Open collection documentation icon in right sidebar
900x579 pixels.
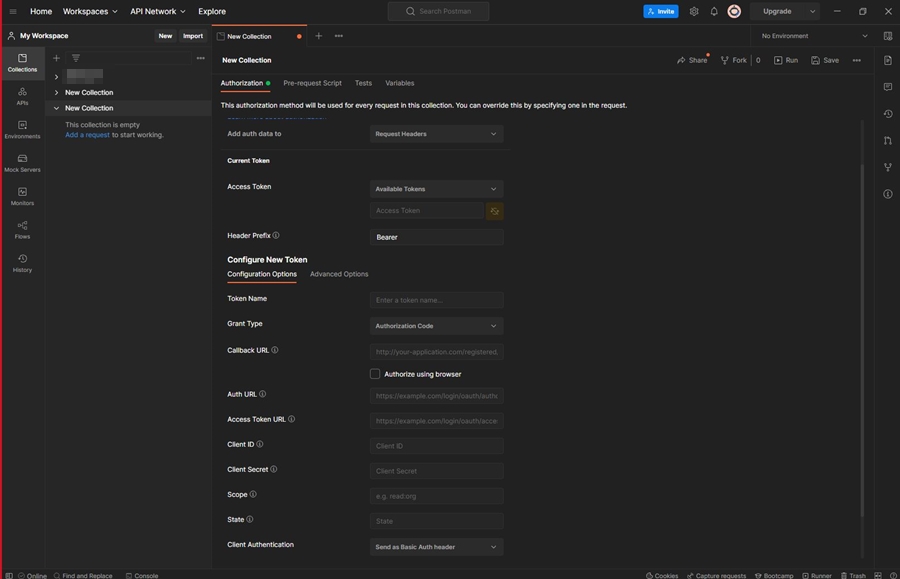888,60
